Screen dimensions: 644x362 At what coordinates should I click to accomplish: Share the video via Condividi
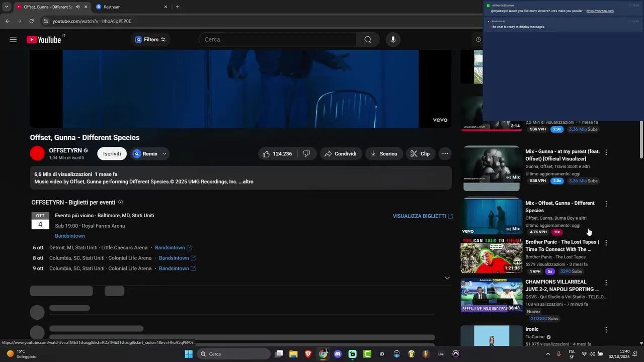(x=341, y=154)
